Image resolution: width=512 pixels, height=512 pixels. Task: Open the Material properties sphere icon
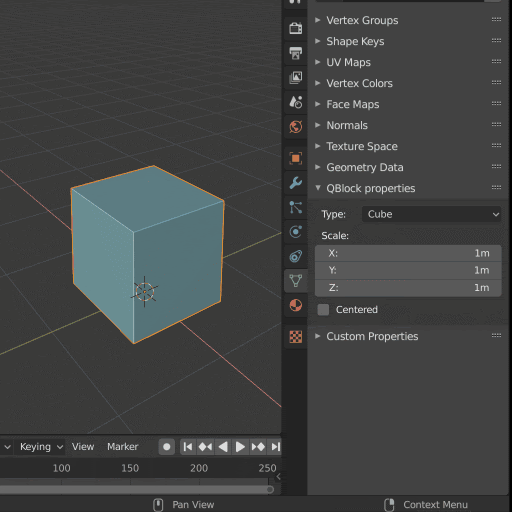click(296, 305)
